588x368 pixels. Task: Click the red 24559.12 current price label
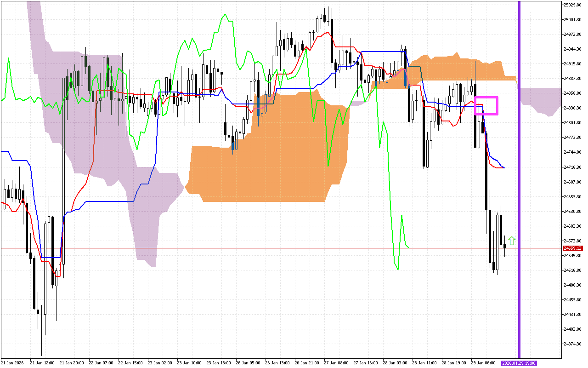click(572, 248)
